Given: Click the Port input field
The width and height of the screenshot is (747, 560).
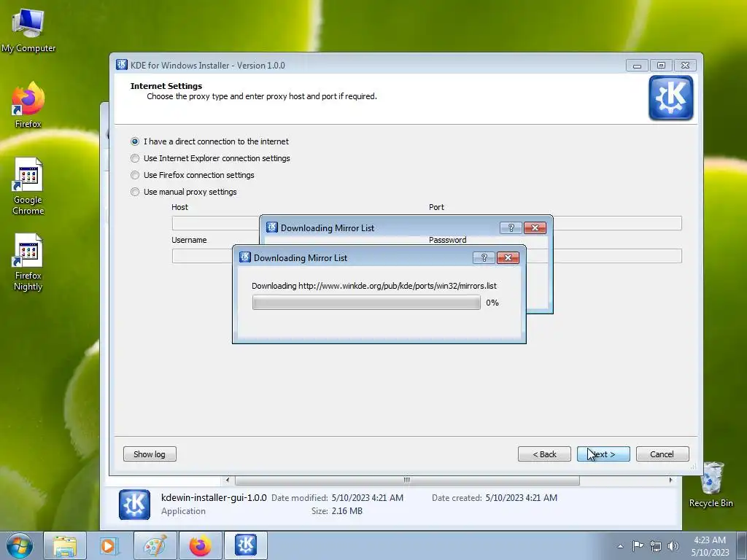Looking at the screenshot, I should click(x=617, y=223).
